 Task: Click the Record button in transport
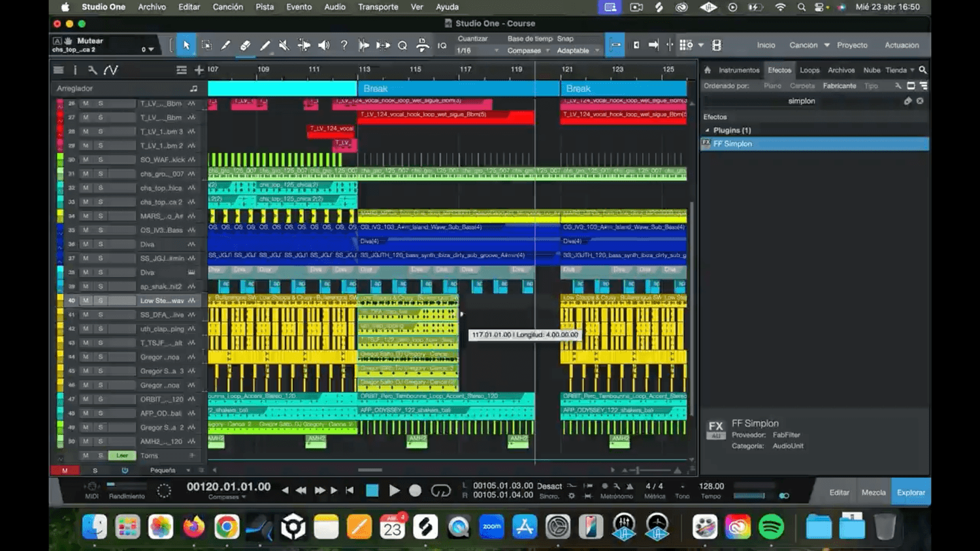pos(415,490)
